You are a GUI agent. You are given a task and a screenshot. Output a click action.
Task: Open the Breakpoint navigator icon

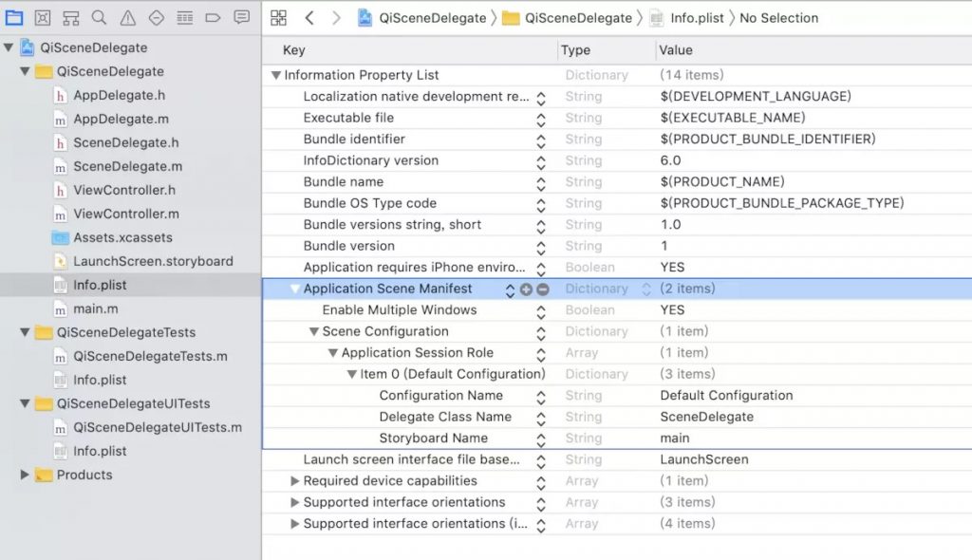(213, 17)
